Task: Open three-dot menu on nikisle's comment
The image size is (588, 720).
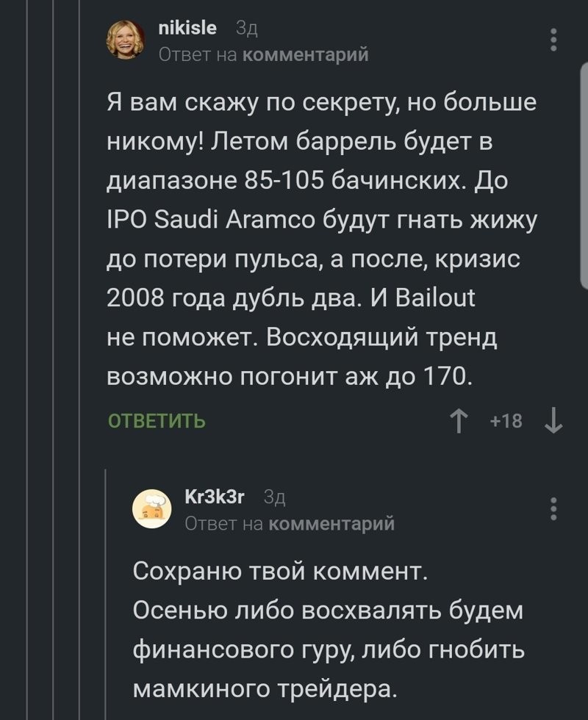Action: [x=553, y=40]
